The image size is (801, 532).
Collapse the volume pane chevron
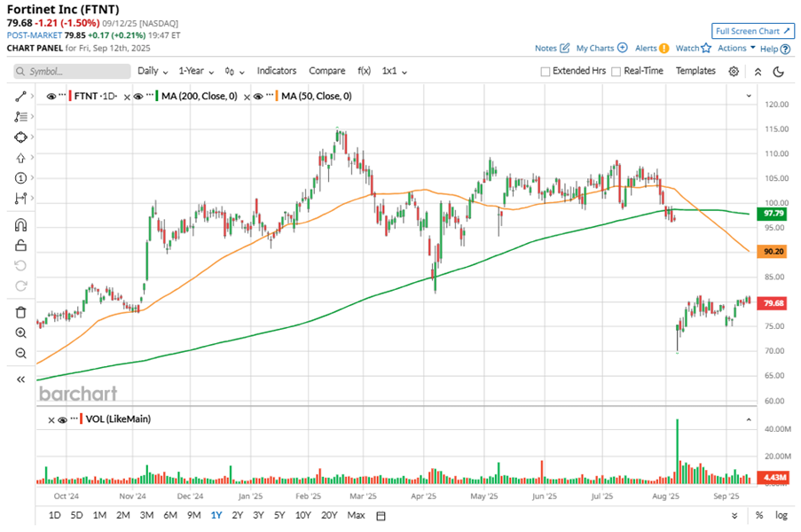749,419
